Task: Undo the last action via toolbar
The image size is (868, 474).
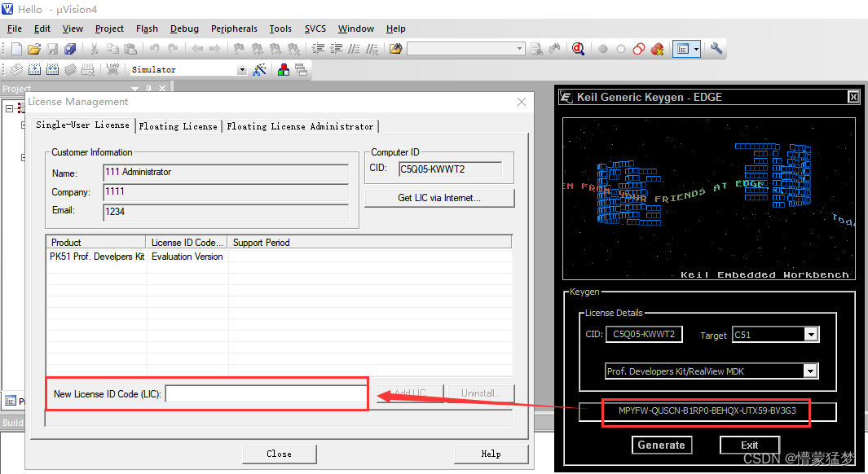Action: click(x=154, y=49)
